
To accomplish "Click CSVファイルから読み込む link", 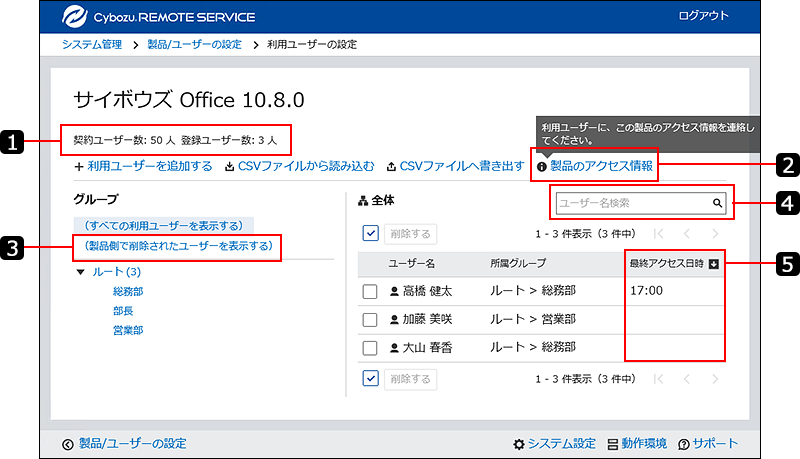I will click(x=306, y=166).
